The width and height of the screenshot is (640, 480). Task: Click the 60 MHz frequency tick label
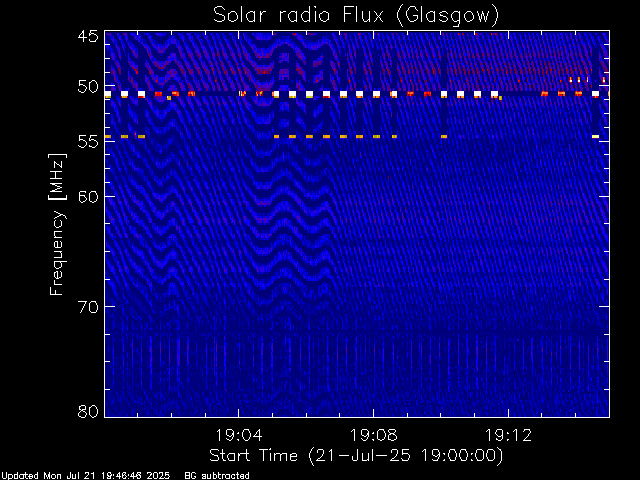[88, 197]
